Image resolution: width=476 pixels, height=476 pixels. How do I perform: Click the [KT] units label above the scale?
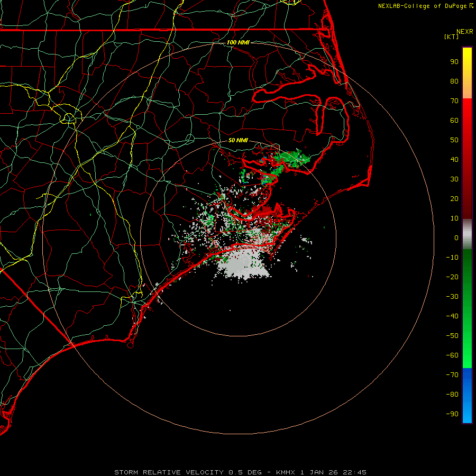[451, 36]
